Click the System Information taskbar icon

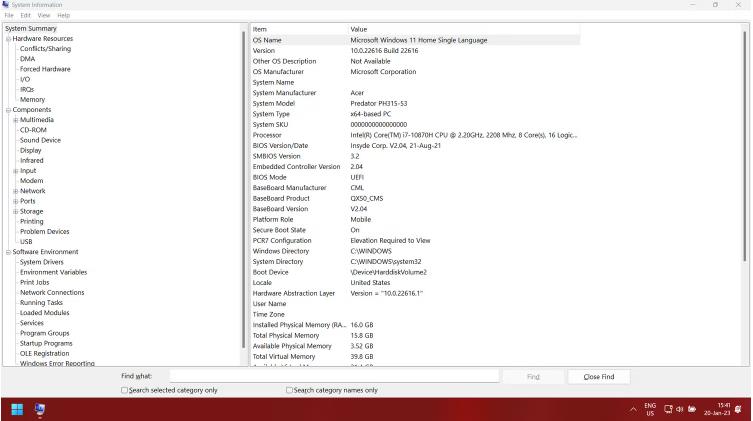40,409
